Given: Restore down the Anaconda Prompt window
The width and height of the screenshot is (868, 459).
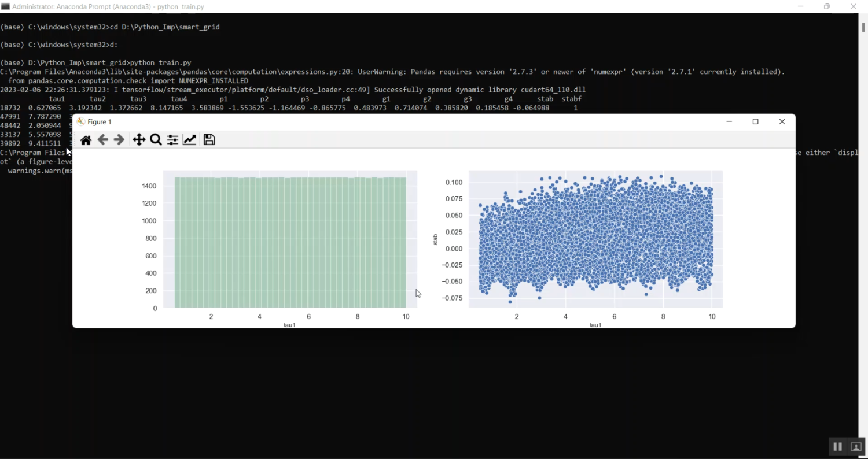Looking at the screenshot, I should click(827, 6).
